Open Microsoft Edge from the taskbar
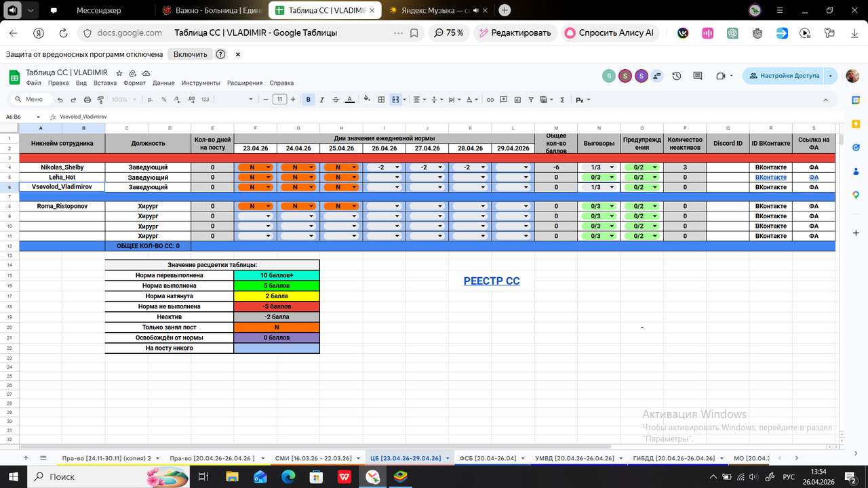Image resolution: width=868 pixels, height=488 pixels. [288, 477]
